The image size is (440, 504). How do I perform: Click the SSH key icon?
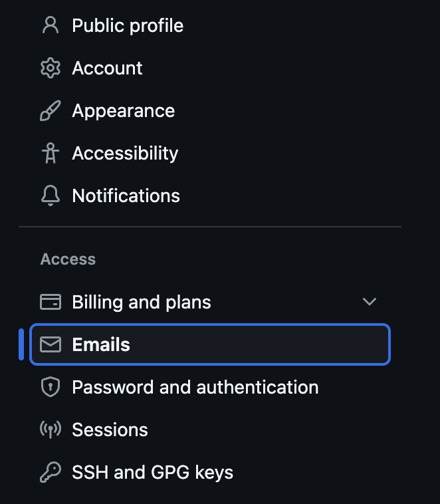click(x=51, y=473)
